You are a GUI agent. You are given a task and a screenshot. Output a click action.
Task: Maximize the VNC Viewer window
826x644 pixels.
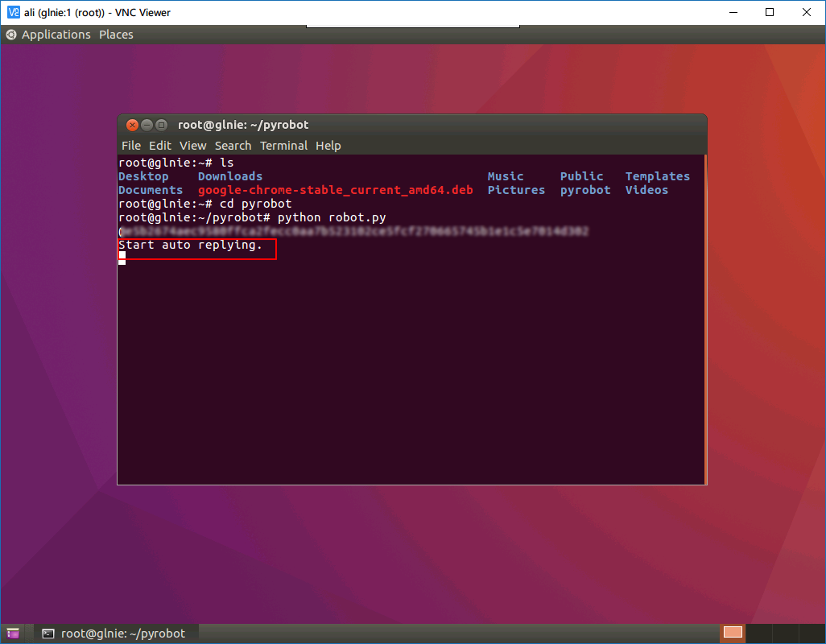click(770, 12)
